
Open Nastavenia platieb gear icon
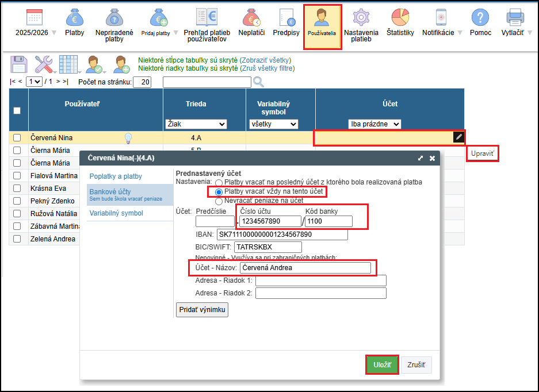click(x=361, y=18)
